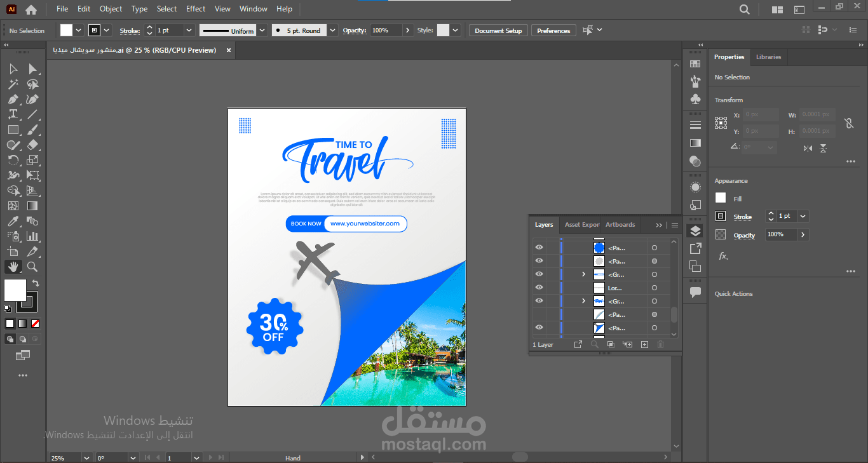
Task: Pick the Eyedropper tool
Action: click(13, 221)
